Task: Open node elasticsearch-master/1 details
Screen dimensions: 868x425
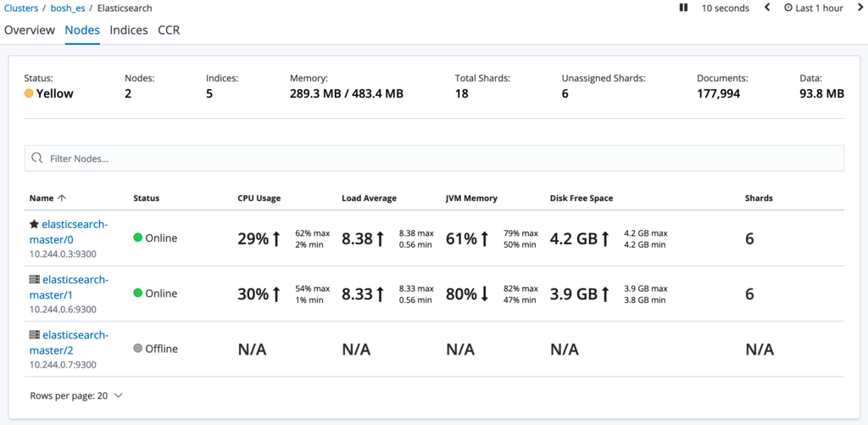Action: coord(68,287)
